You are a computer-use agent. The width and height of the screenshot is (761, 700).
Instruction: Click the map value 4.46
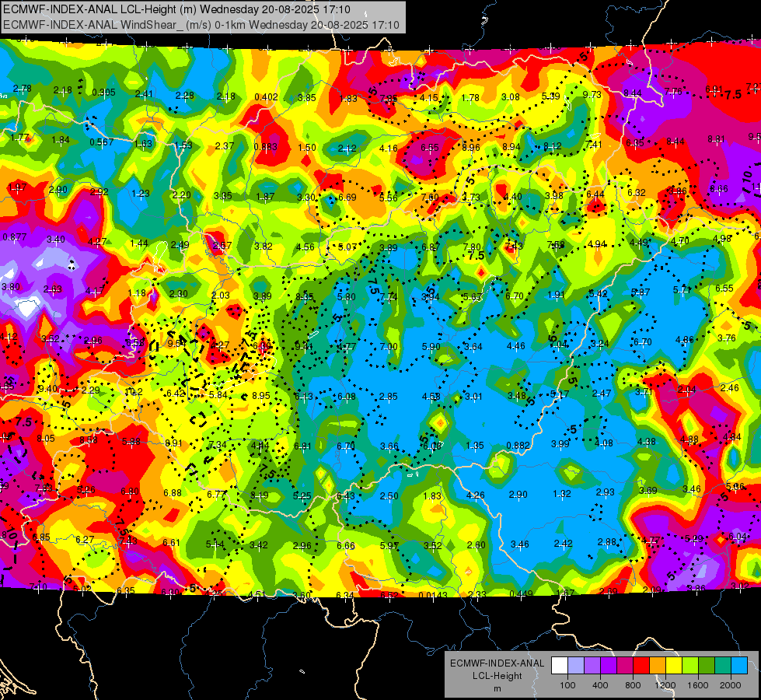tap(515, 346)
